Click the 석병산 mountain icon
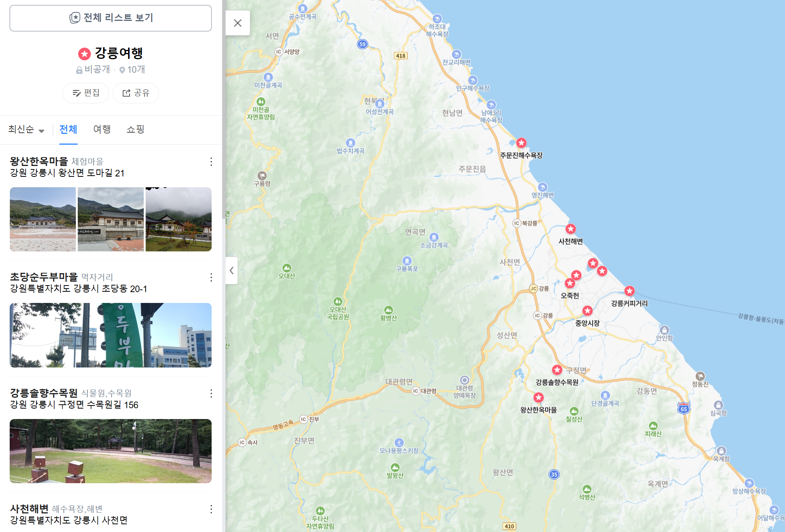The width and height of the screenshot is (785, 532). 587,489
